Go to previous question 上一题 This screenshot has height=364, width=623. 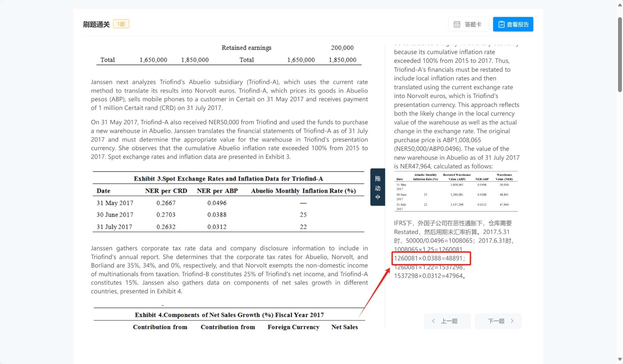pyautogui.click(x=447, y=321)
